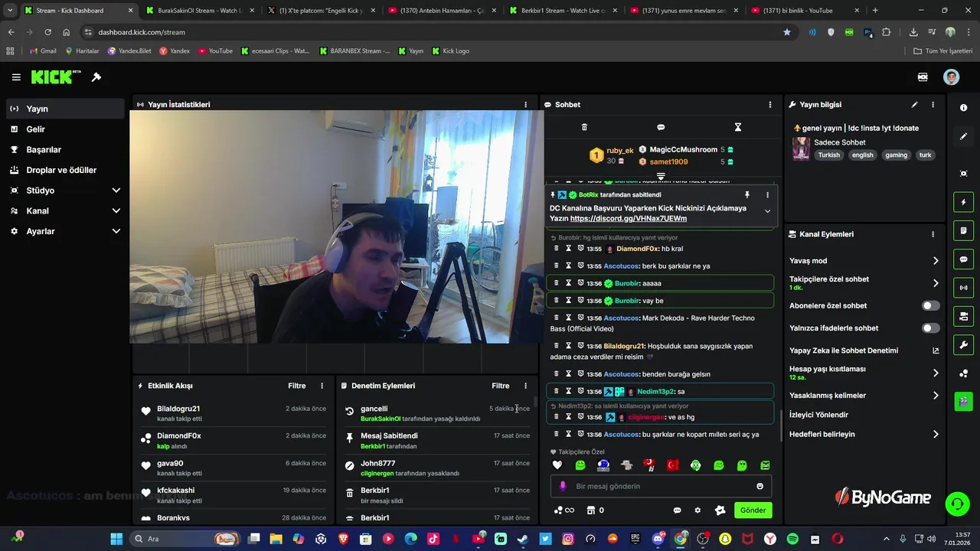
Task: Expand the Ayarlar sidebar section
Action: pyautogui.click(x=65, y=231)
